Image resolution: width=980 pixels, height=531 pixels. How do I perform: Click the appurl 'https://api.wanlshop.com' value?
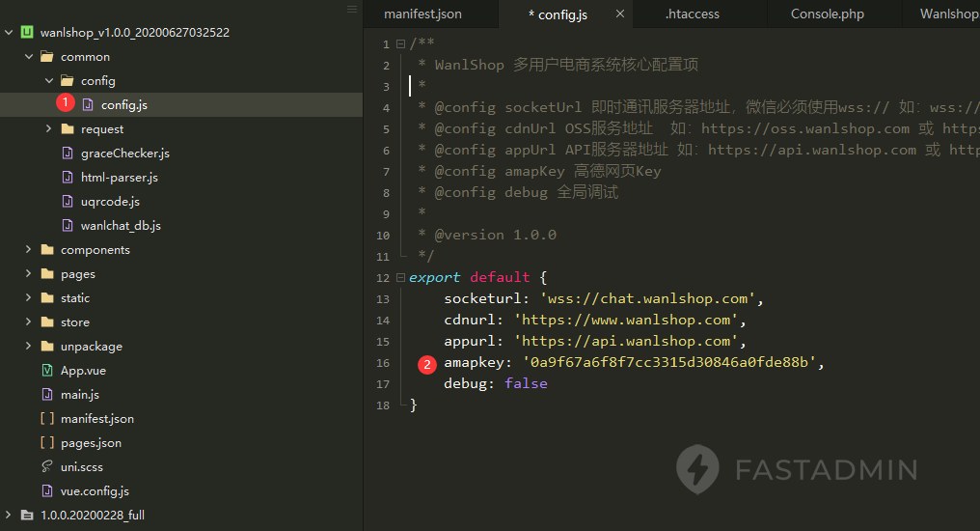[x=626, y=341]
